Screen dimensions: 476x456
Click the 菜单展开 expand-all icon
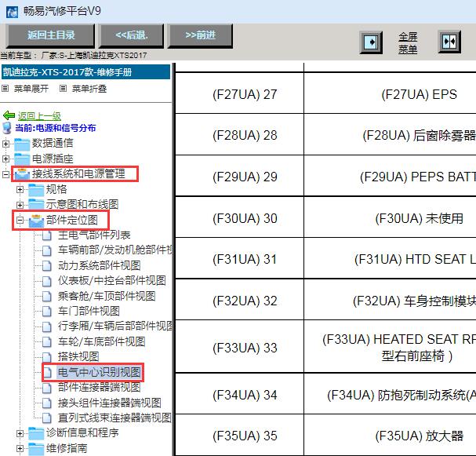point(5,89)
